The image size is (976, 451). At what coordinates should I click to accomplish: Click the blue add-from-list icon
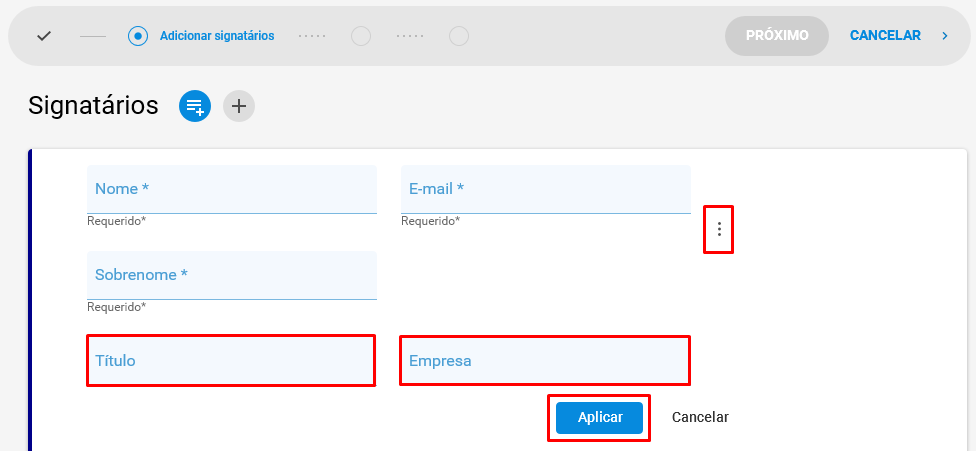click(x=195, y=106)
